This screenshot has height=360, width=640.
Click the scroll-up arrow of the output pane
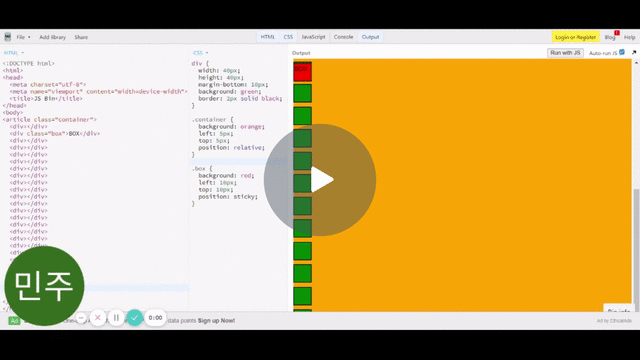tap(636, 63)
